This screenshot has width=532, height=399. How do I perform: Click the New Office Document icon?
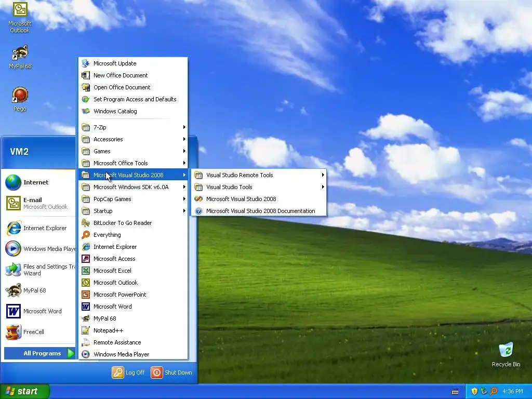[x=86, y=75]
